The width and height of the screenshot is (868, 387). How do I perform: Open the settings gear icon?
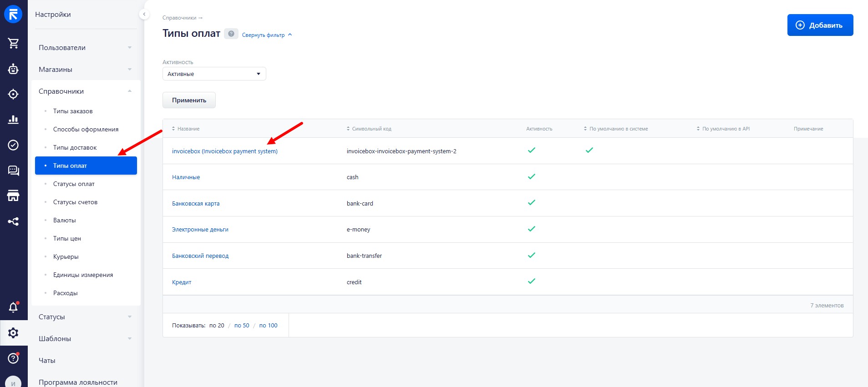tap(13, 333)
